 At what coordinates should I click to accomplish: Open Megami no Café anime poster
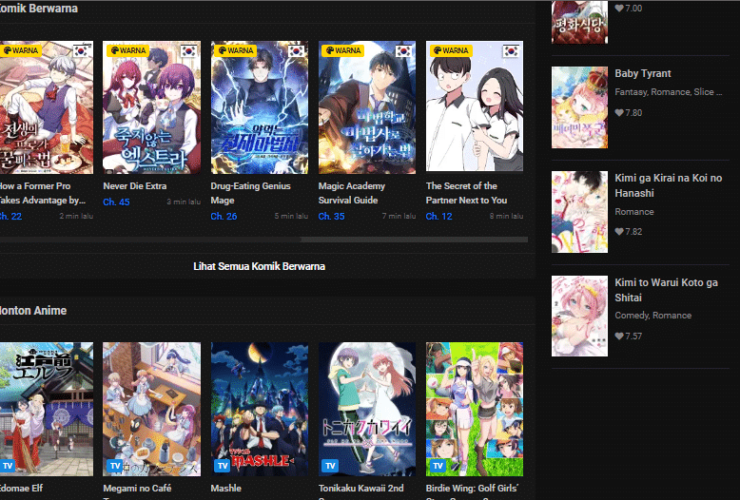pyautogui.click(x=152, y=409)
